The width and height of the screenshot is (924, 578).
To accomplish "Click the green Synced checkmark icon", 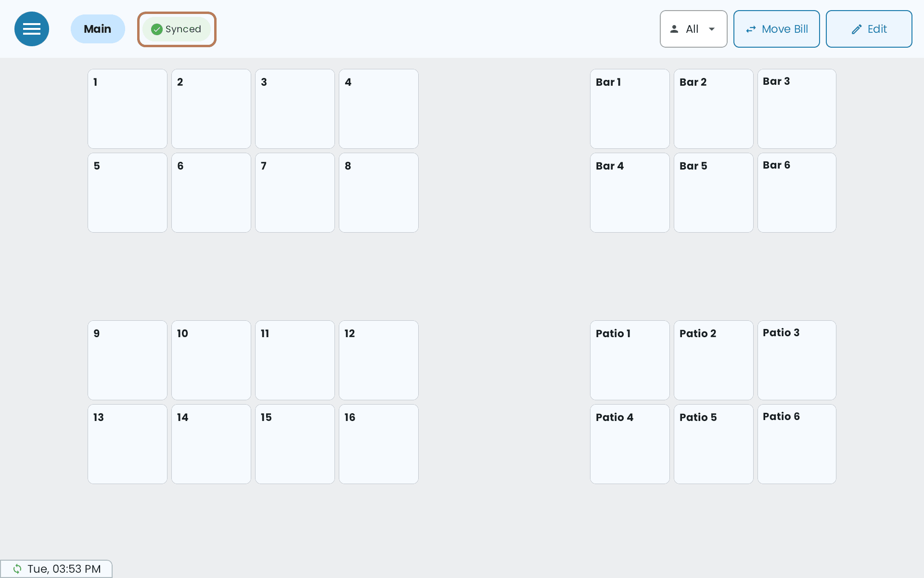I will (x=156, y=29).
